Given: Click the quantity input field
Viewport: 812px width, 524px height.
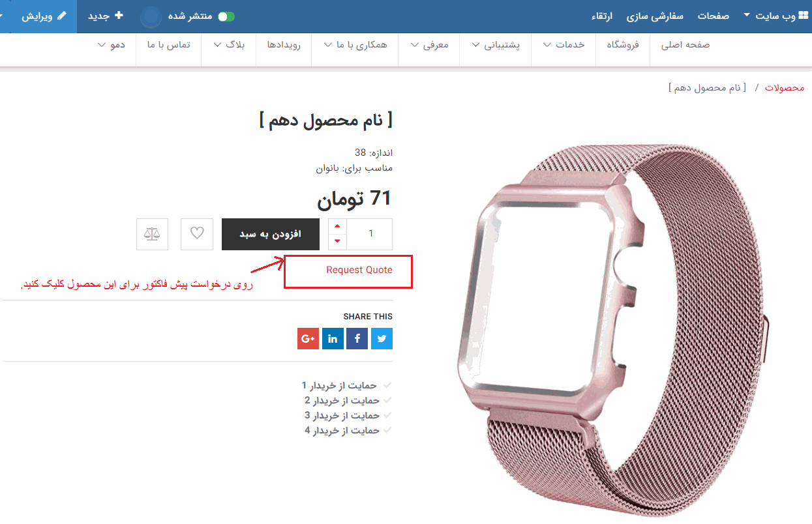Looking at the screenshot, I should tap(370, 234).
